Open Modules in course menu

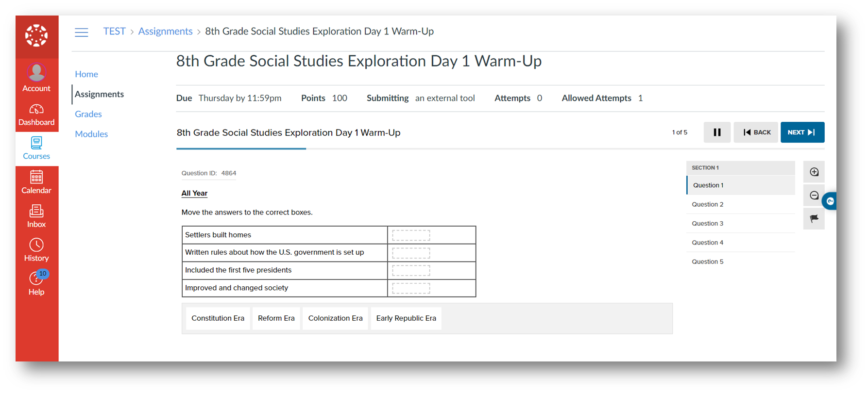(x=91, y=134)
